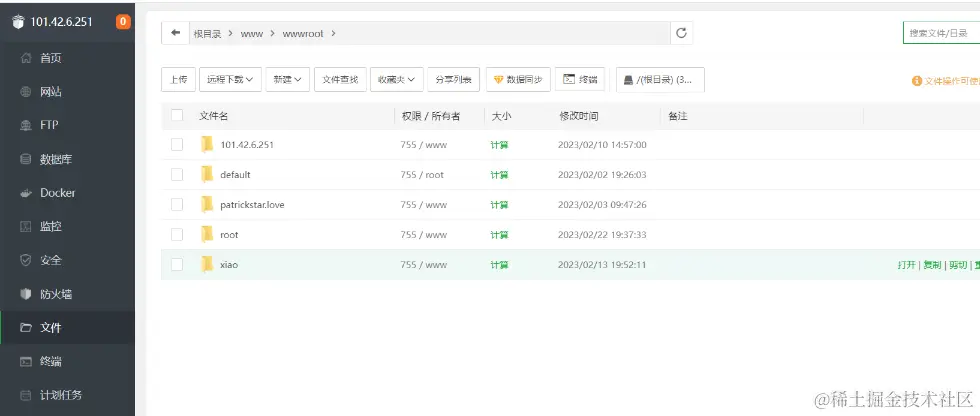Click the 数据库 database icon in sidebar
The image size is (980, 416).
26,159
